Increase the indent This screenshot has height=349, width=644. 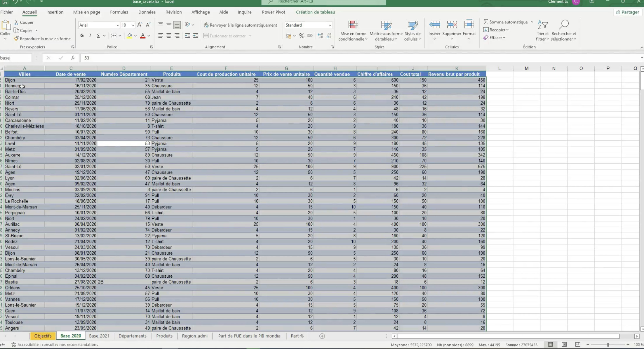coord(196,36)
